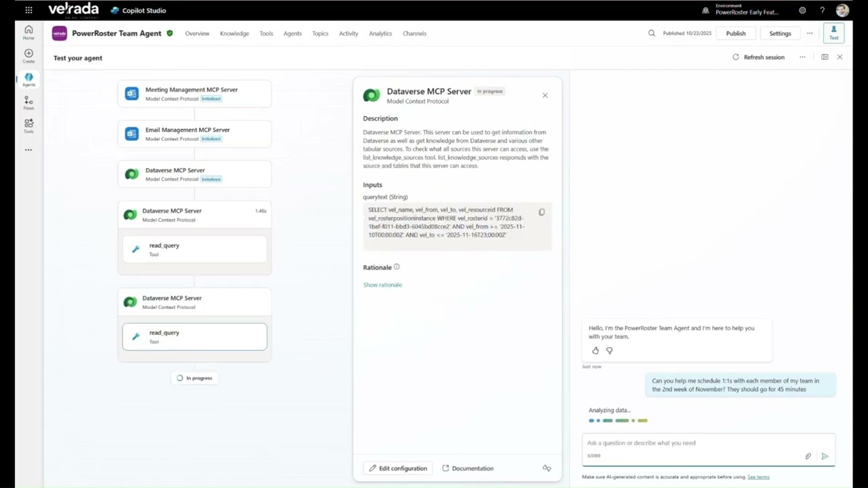Switch to the Overview tab
Image resolution: width=868 pixels, height=488 pixels.
(x=197, y=33)
